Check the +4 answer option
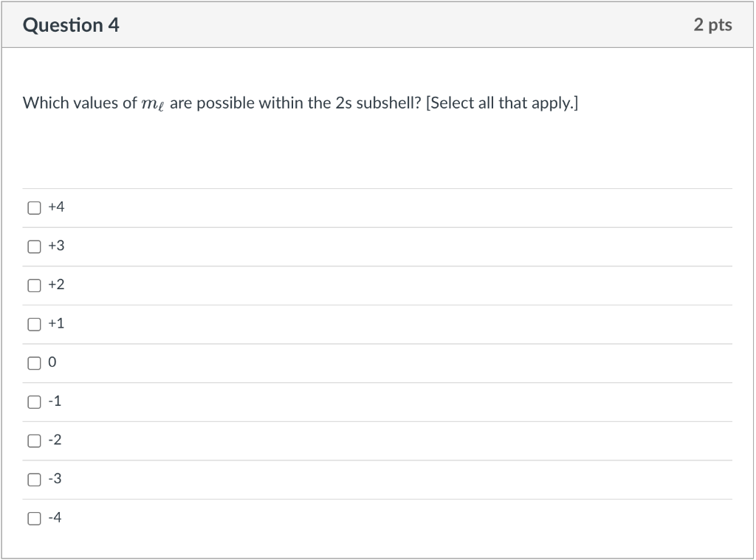 tap(34, 207)
